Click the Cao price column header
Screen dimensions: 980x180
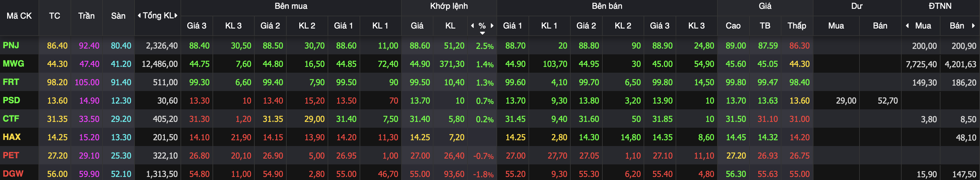733,26
